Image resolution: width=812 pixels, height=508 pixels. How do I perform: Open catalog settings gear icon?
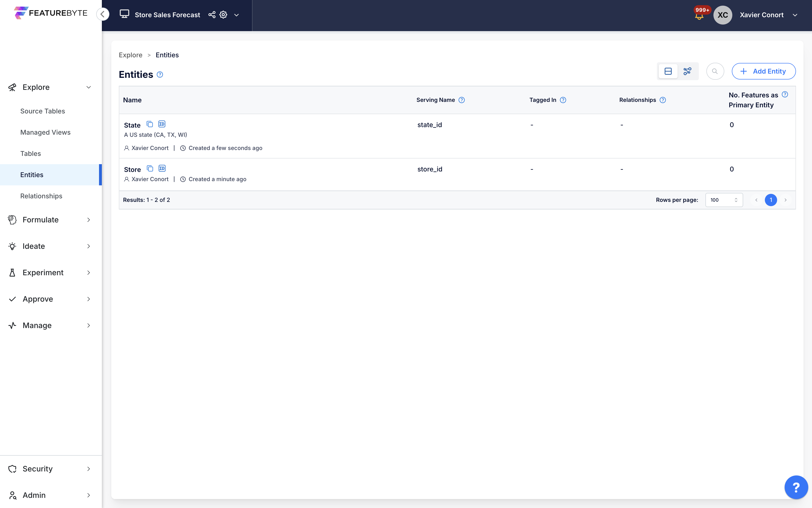coord(223,15)
